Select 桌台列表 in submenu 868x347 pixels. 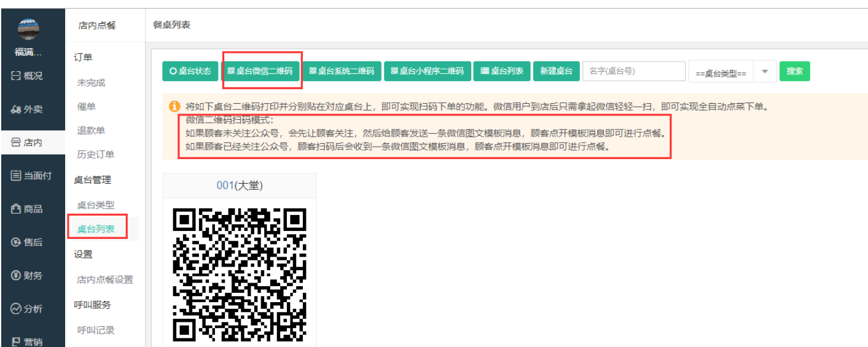click(x=95, y=229)
